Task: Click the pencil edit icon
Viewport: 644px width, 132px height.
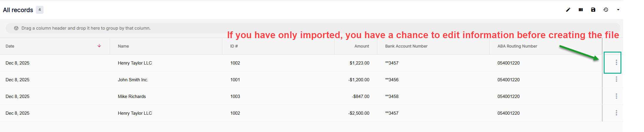Action: (x=568, y=10)
